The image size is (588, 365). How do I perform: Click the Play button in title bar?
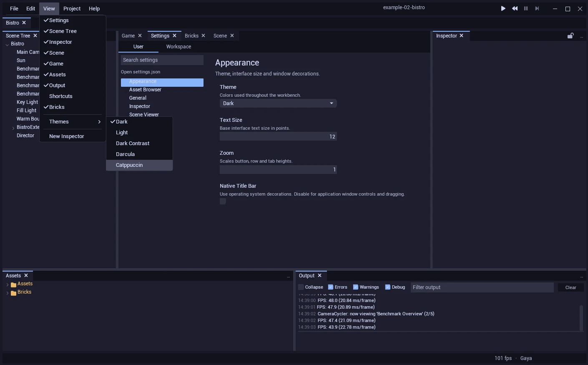pyautogui.click(x=503, y=8)
